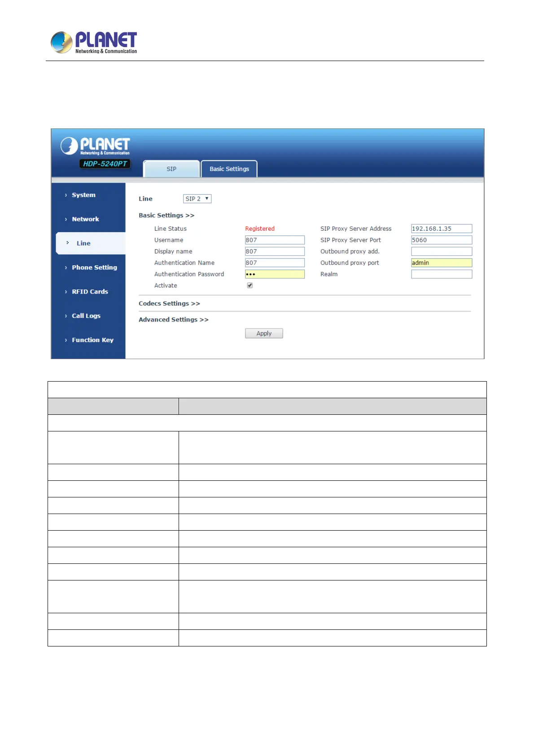This screenshot has width=534, height=756.
Task: Click the Line Status label
Action: 171,229
